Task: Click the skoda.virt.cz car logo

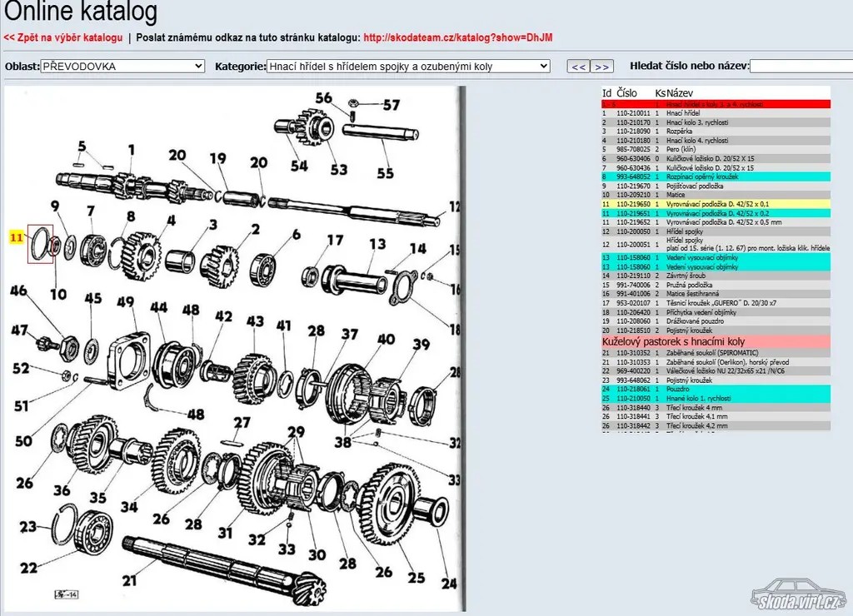Action: pos(799,593)
